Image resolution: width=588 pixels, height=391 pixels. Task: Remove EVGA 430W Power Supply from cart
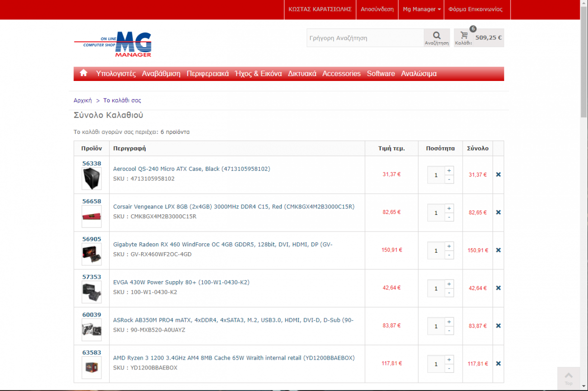(498, 288)
